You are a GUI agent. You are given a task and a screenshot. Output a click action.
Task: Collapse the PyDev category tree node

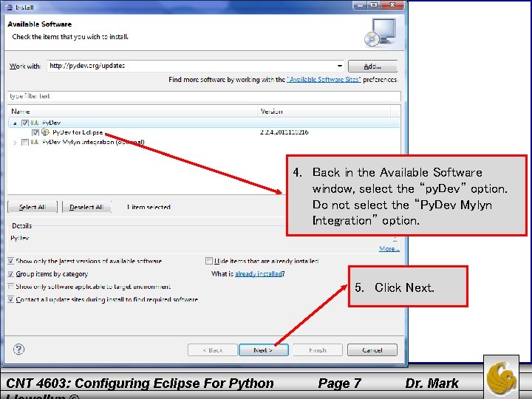pos(15,123)
